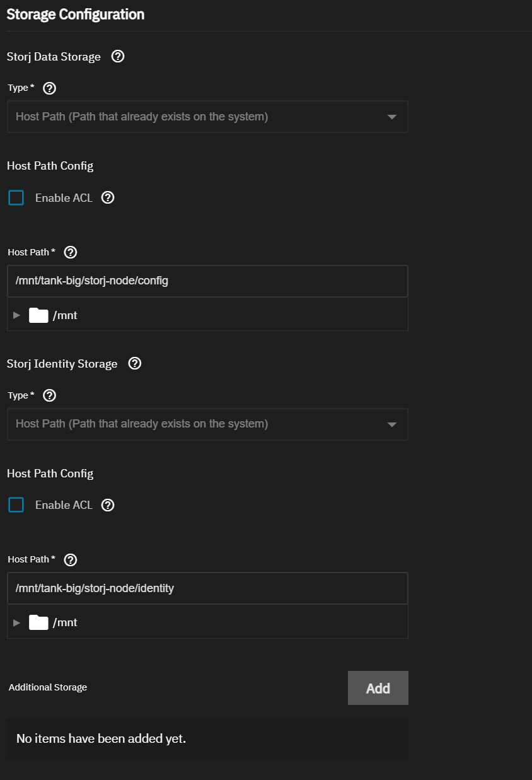Click help icon beside second Enable ACL
This screenshot has width=532, height=780.
(x=108, y=505)
